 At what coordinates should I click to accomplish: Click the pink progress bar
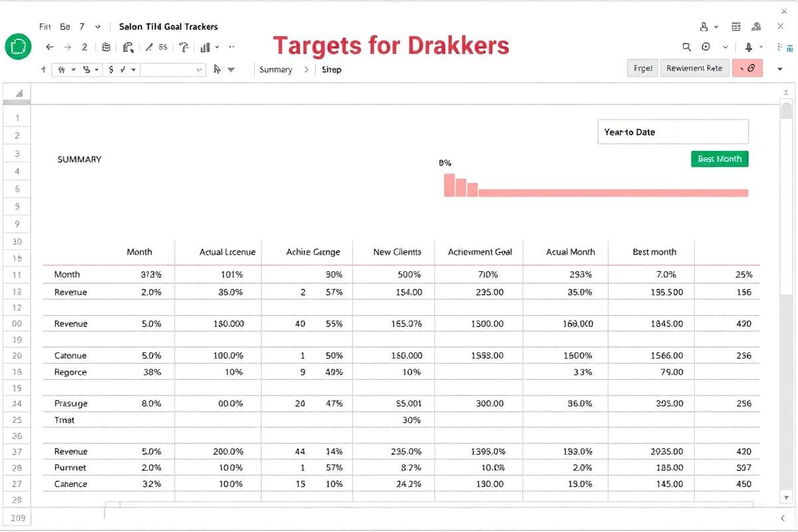613,193
